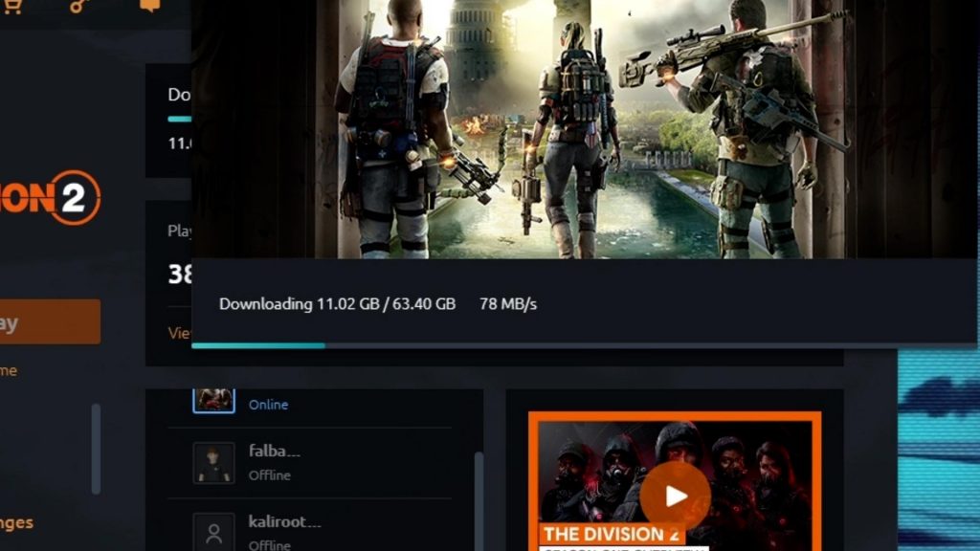Screen dimensions: 980x551
Task: Click the avatar of the Online friend
Action: click(x=213, y=401)
